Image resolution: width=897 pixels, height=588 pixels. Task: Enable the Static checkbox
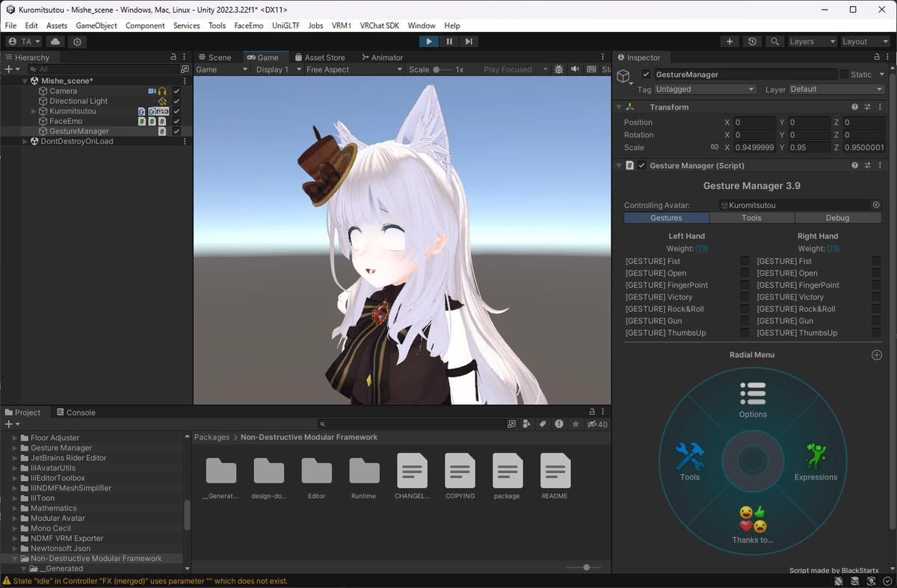pos(845,75)
